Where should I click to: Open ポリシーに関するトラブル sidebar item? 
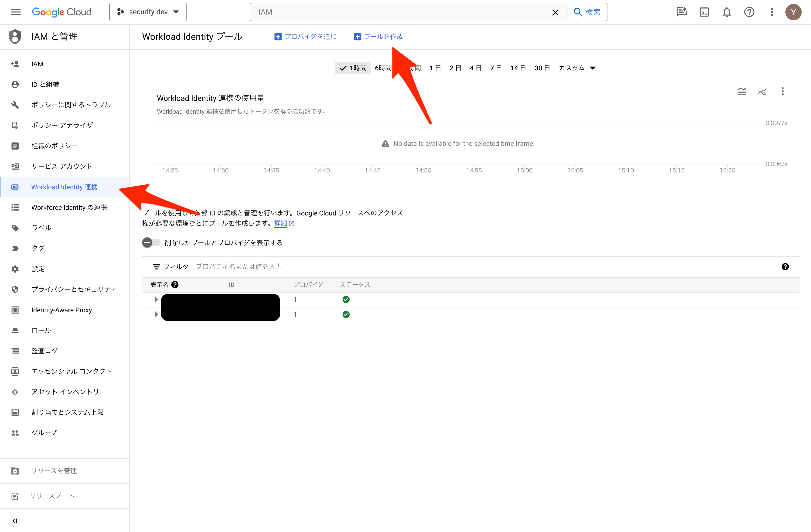tap(65, 105)
